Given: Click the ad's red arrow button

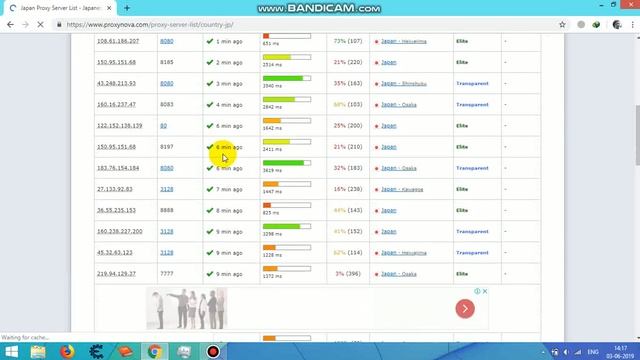Looking at the screenshot, I should pyautogui.click(x=465, y=309).
